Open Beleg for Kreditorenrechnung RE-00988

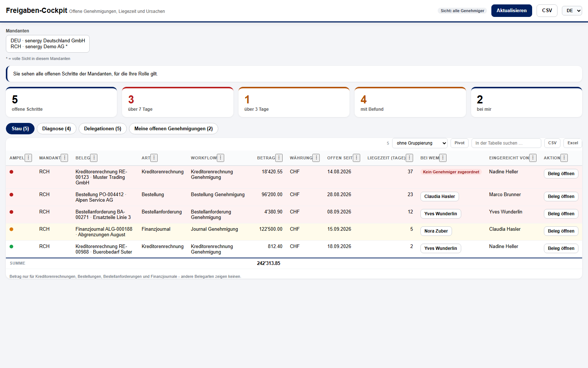pos(561,248)
